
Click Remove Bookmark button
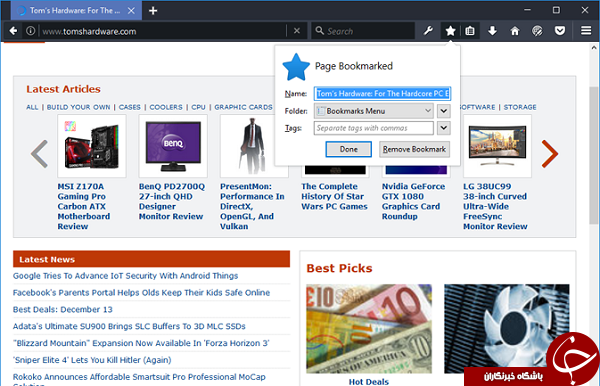point(414,149)
